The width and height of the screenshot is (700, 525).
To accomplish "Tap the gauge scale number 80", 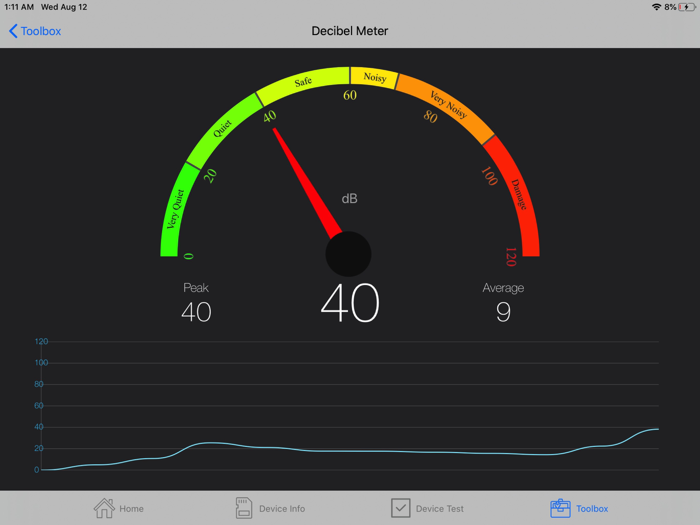I will point(430,117).
